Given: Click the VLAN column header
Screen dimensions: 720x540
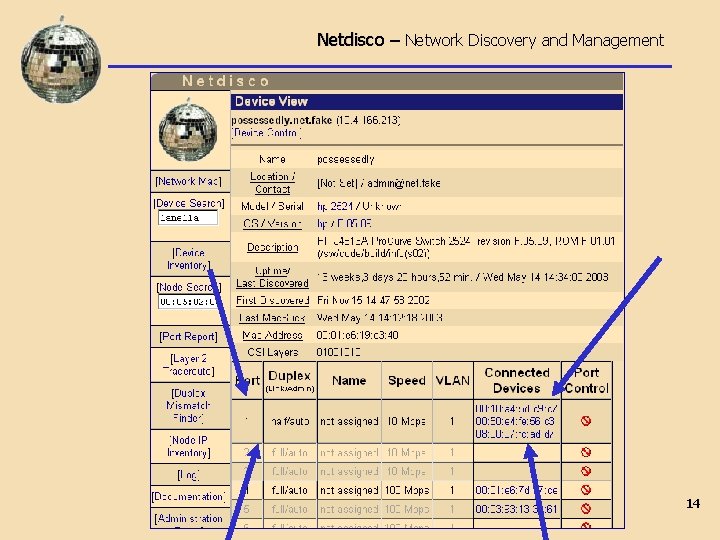Looking at the screenshot, I should click(x=452, y=380).
